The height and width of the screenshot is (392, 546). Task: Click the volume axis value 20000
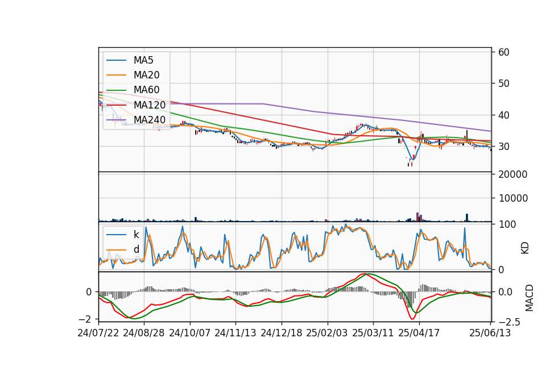click(513, 174)
